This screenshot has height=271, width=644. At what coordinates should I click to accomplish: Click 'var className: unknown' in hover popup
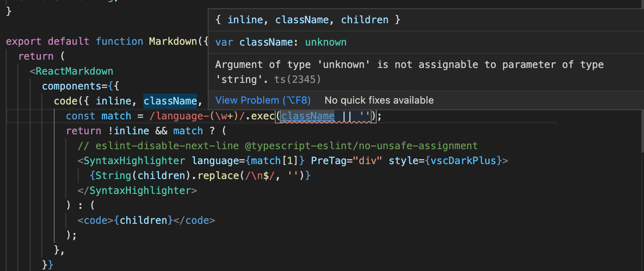(281, 42)
